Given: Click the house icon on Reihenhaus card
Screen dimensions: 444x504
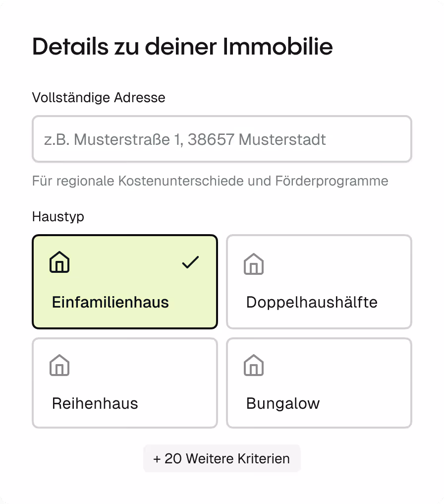Looking at the screenshot, I should 58,366.
